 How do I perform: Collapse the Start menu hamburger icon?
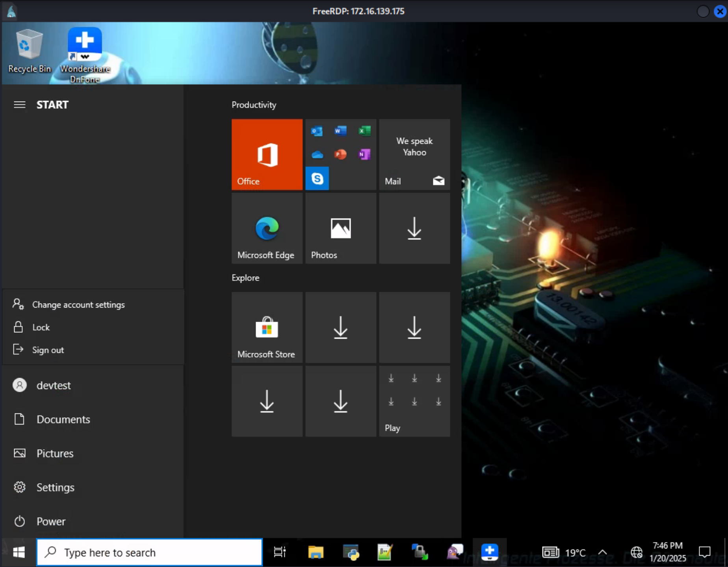click(x=19, y=105)
